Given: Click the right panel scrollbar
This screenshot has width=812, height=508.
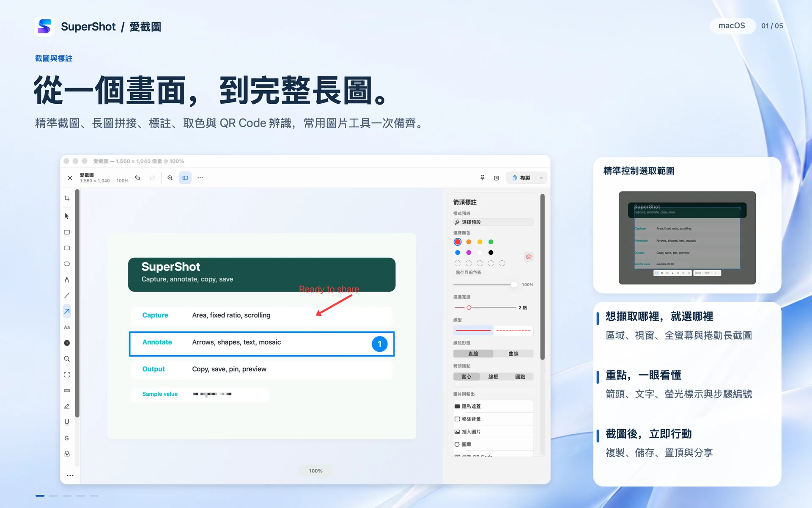Looking at the screenshot, I should click(x=542, y=277).
